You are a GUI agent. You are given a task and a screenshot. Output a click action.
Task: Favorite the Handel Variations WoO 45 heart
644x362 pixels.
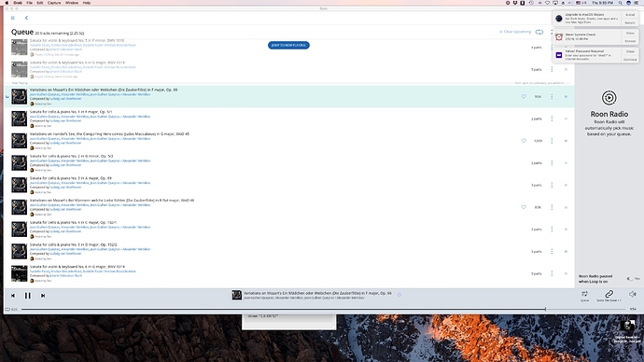click(524, 141)
